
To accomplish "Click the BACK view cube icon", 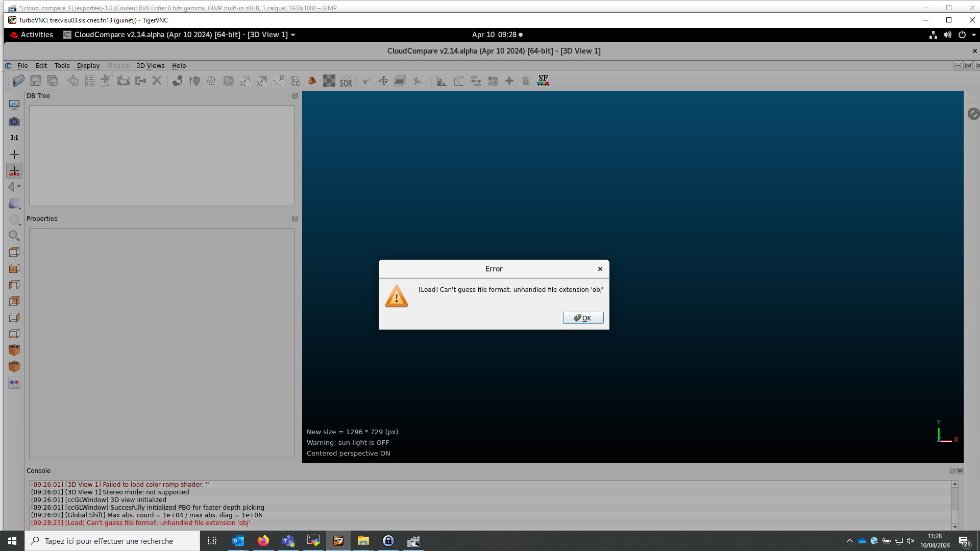I will [14, 366].
